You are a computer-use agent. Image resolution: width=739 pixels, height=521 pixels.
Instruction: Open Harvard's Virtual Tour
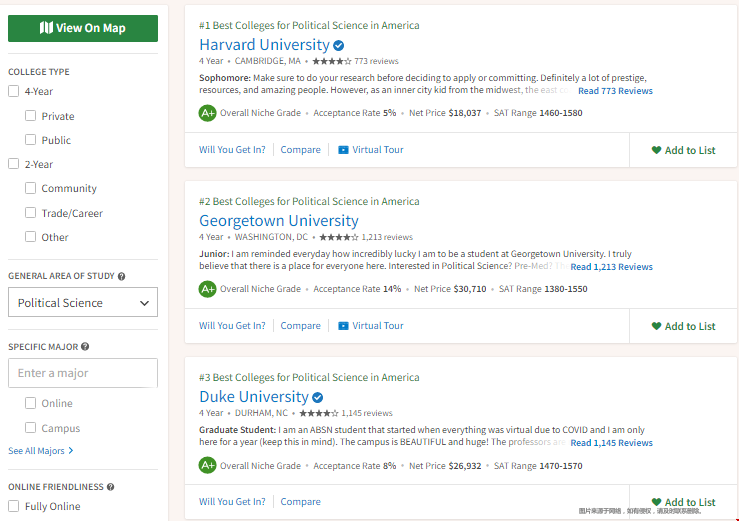pos(370,150)
